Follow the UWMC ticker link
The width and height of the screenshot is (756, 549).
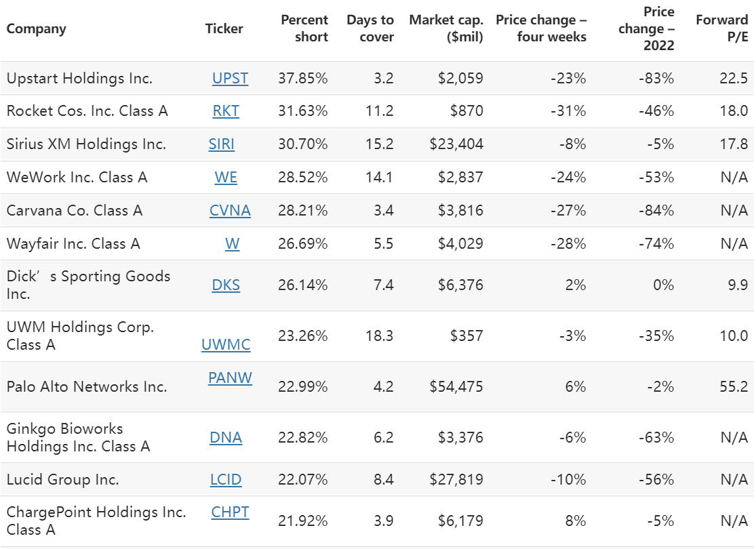pos(226,345)
